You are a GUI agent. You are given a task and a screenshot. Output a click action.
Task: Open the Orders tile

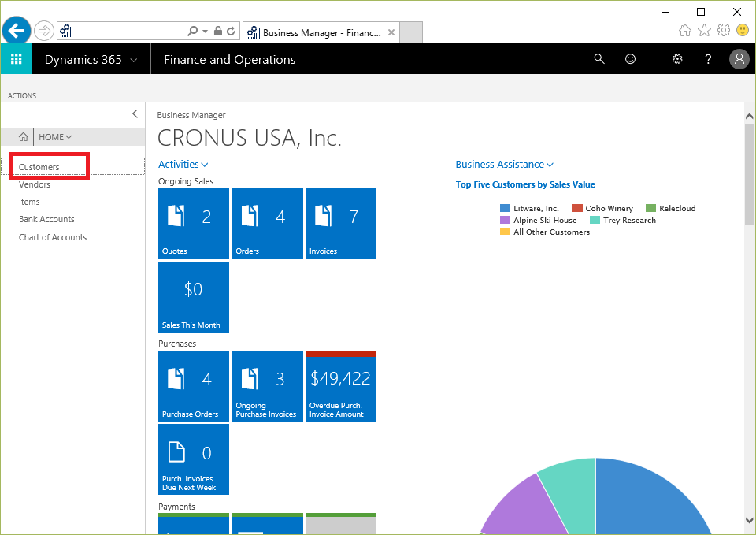[x=268, y=223]
